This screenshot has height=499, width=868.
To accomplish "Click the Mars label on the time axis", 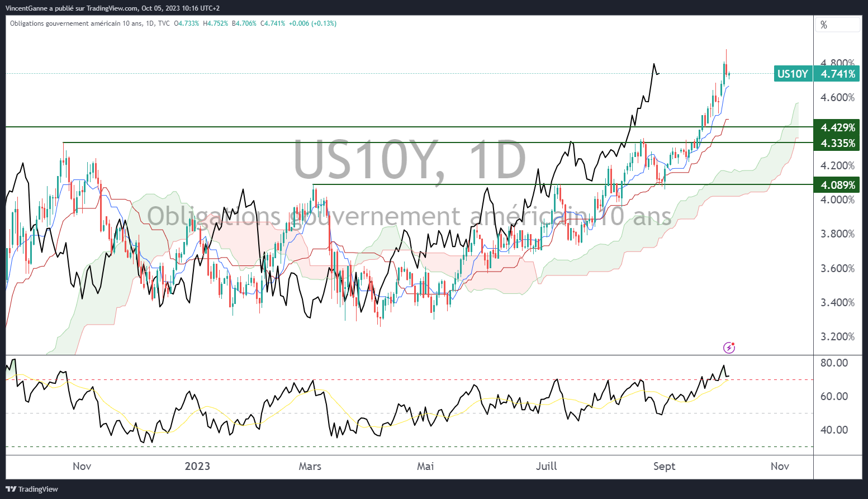I will coord(310,466).
